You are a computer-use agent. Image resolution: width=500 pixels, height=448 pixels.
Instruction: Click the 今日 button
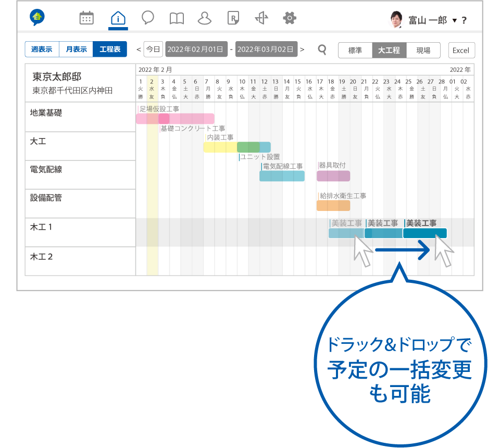[153, 49]
